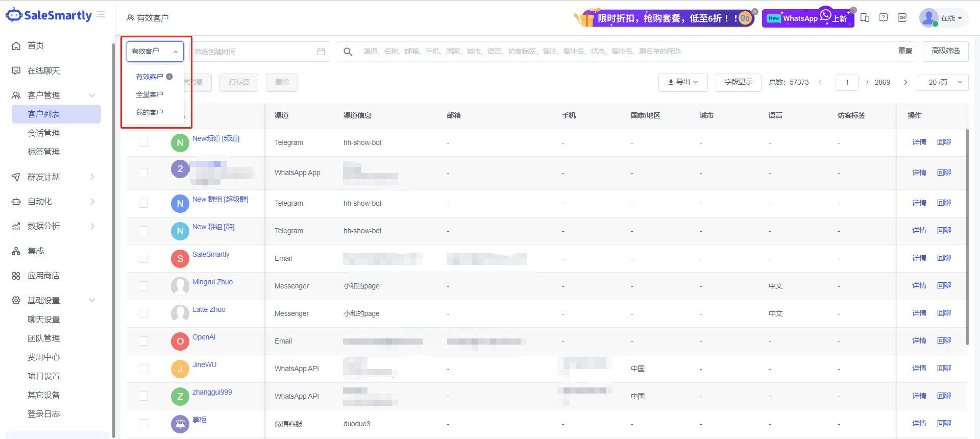Viewport: 980px width, 439px height.
Task: Choose 我的客户 from the dropdown list
Action: click(x=150, y=112)
